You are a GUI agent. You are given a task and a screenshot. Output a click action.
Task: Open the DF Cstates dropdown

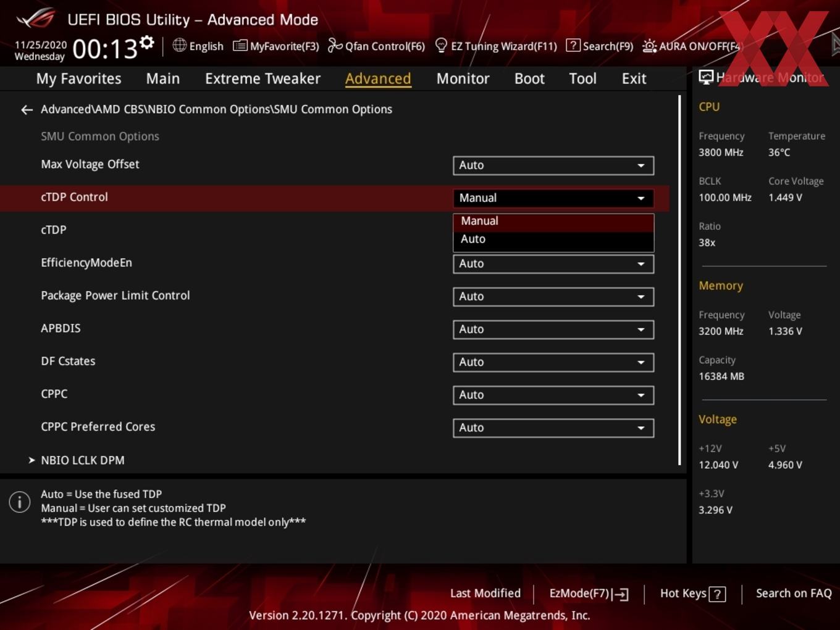point(553,362)
